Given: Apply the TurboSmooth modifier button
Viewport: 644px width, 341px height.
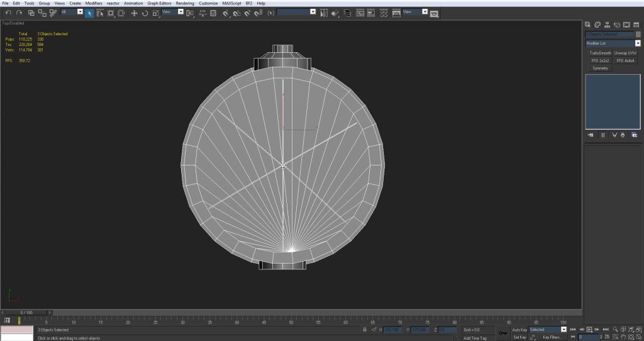Looking at the screenshot, I should click(x=600, y=53).
